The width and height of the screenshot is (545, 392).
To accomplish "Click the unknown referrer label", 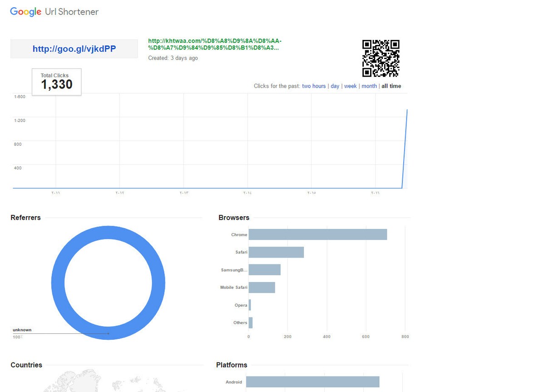I will (x=22, y=330).
